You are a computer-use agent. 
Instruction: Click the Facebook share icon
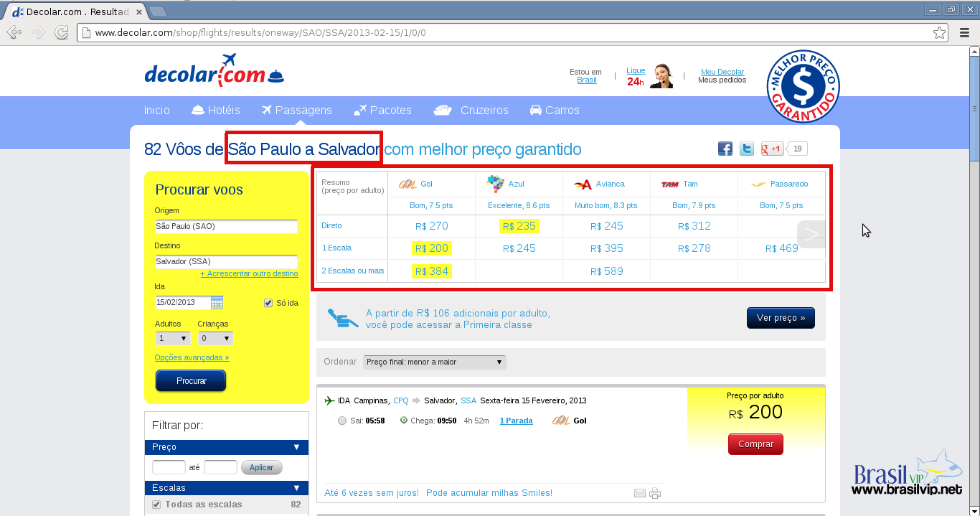pos(725,149)
